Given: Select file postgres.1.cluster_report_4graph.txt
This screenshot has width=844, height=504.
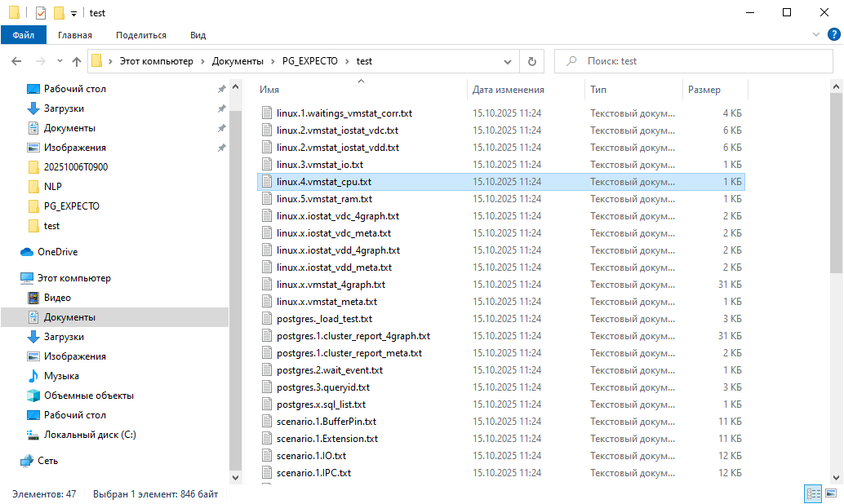Looking at the screenshot, I should tap(353, 336).
